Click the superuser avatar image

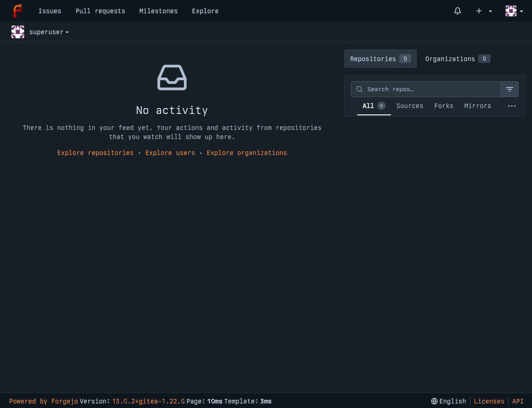coord(18,32)
